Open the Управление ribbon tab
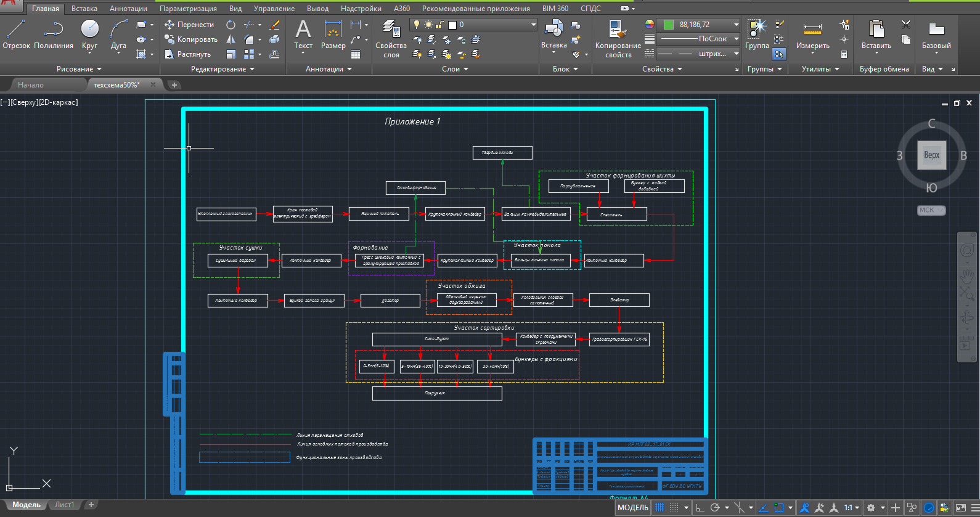The width and height of the screenshot is (980, 517). click(274, 9)
